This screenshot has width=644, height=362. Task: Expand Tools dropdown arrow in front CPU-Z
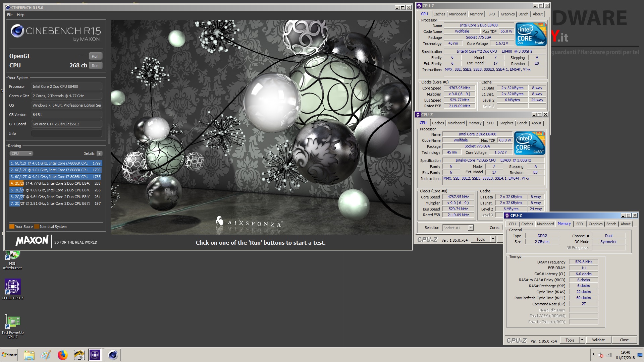coord(582,340)
